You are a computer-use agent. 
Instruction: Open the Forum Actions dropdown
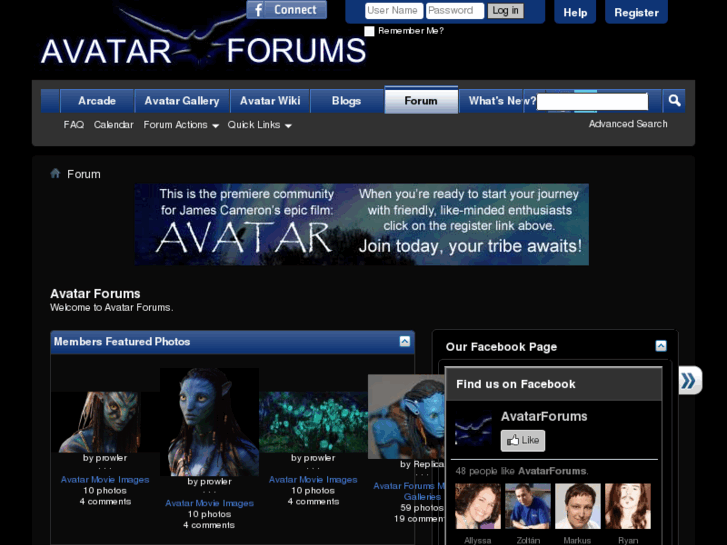[x=181, y=125]
